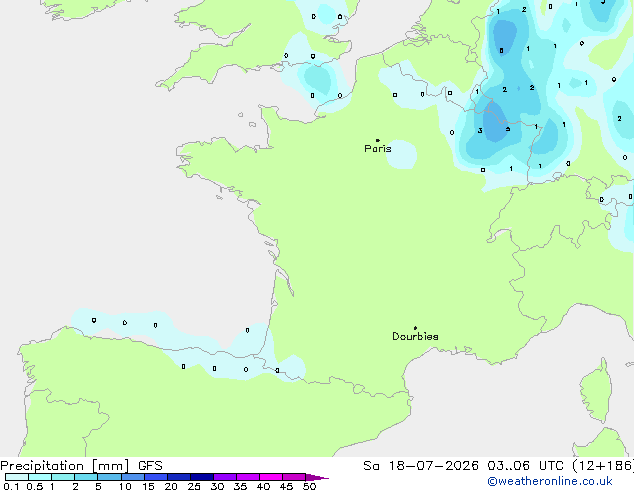Click the '50' legend scale label
This screenshot has width=634, height=490.
(x=310, y=486)
